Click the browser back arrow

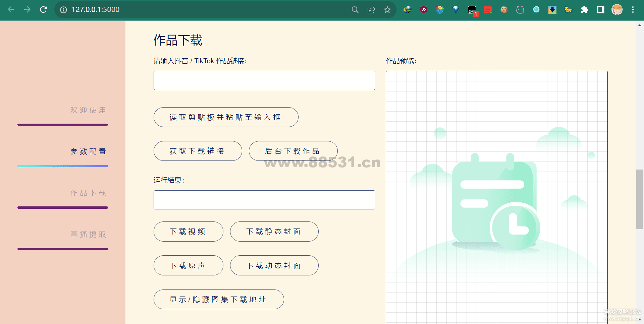(11, 10)
